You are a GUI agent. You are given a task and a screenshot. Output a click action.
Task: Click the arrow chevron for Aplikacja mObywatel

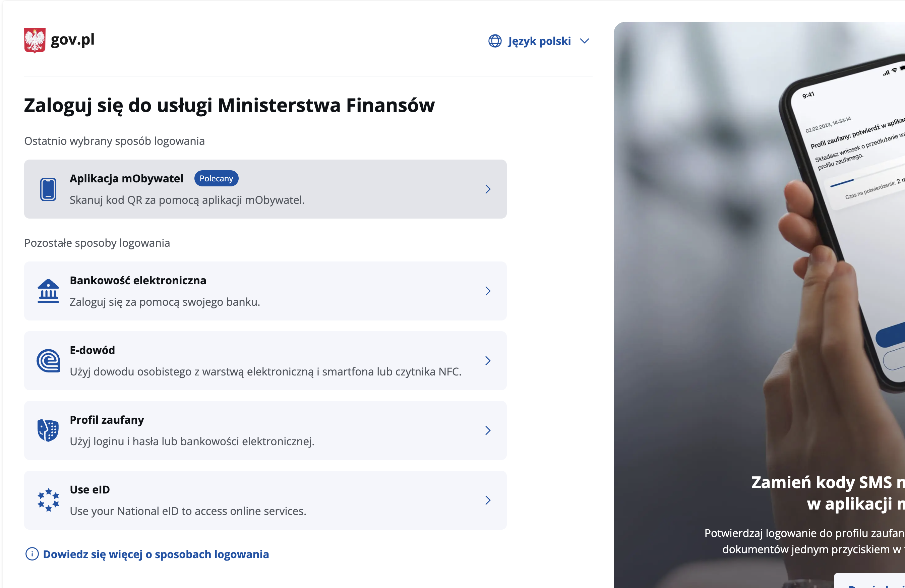click(x=488, y=189)
